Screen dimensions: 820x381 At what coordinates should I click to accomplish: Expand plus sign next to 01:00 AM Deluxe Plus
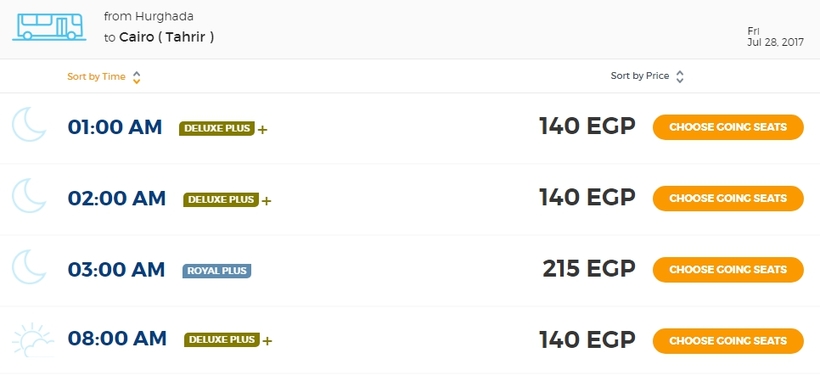pos(263,130)
